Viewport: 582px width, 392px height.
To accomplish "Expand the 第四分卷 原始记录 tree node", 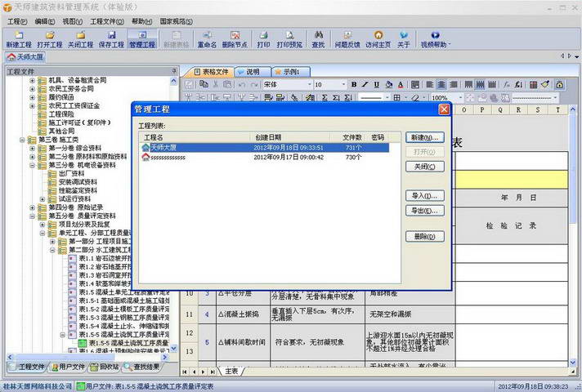I will click(33, 207).
